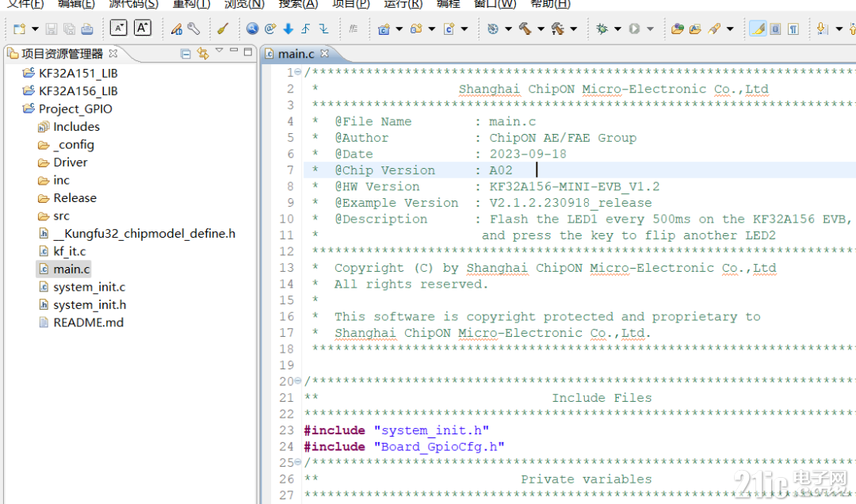856x504 pixels.
Task: Click the blue down-arrow download icon
Action: [289, 29]
